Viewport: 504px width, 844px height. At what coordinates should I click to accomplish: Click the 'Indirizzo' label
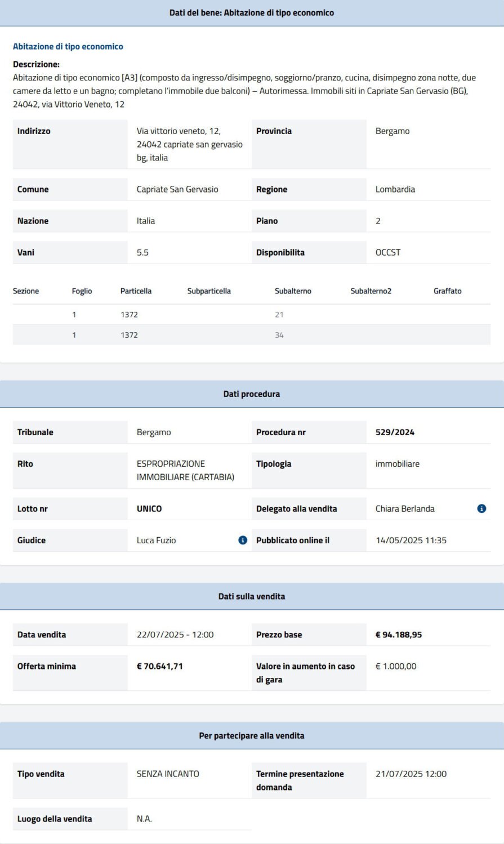click(34, 131)
